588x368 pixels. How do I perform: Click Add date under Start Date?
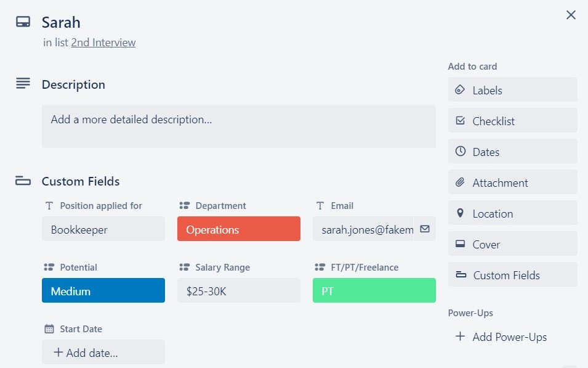(103, 352)
